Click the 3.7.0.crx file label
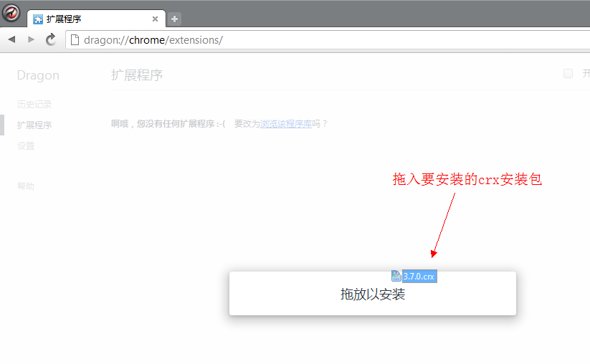The image size is (590, 364). pyautogui.click(x=419, y=277)
